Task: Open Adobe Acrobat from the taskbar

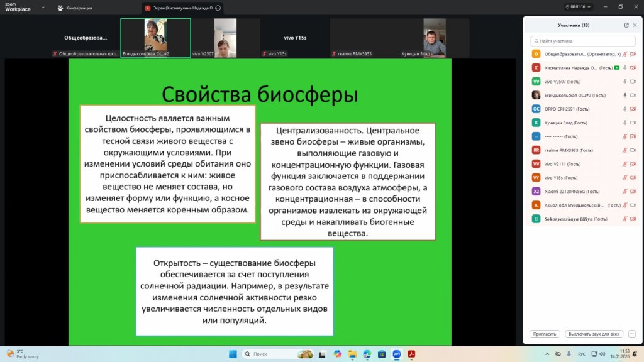Action: pyautogui.click(x=411, y=354)
